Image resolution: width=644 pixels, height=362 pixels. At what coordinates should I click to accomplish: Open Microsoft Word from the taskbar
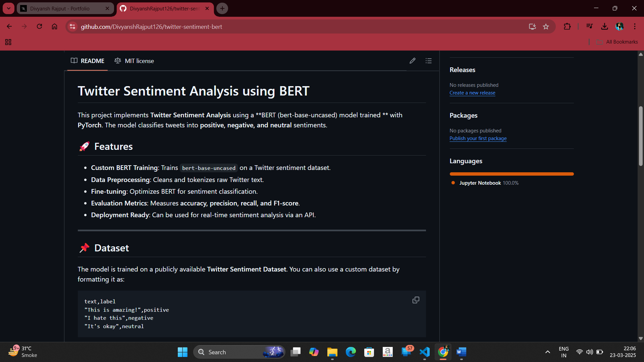[462, 352]
